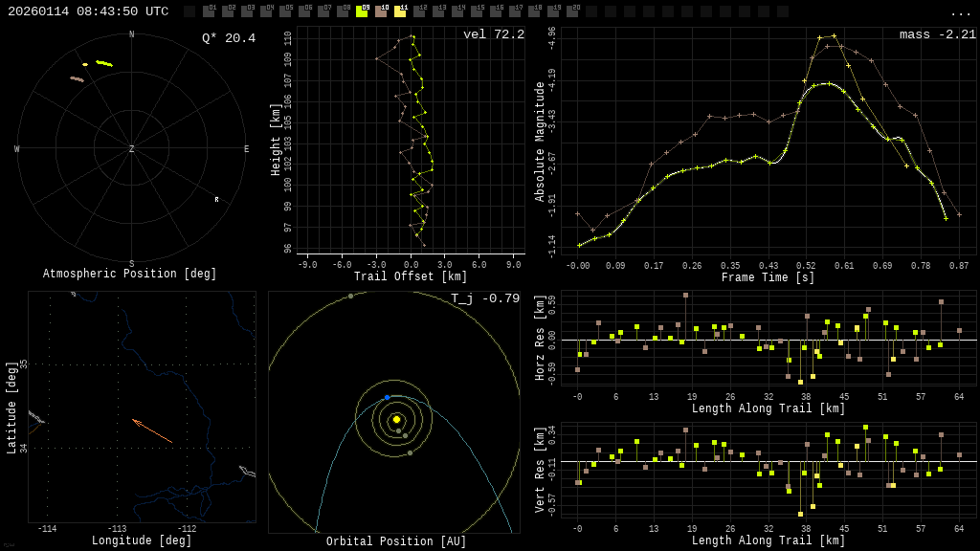Click the first unlabeled box before station 01
The width and height of the screenshot is (980, 551).
[x=189, y=11]
